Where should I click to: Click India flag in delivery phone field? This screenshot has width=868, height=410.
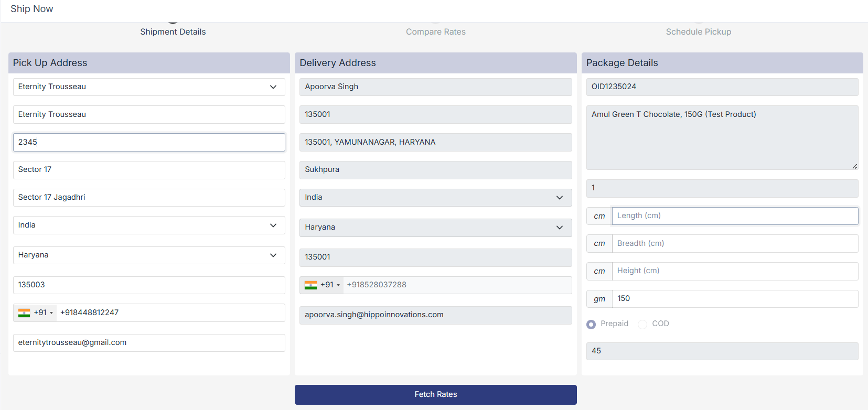pos(310,285)
